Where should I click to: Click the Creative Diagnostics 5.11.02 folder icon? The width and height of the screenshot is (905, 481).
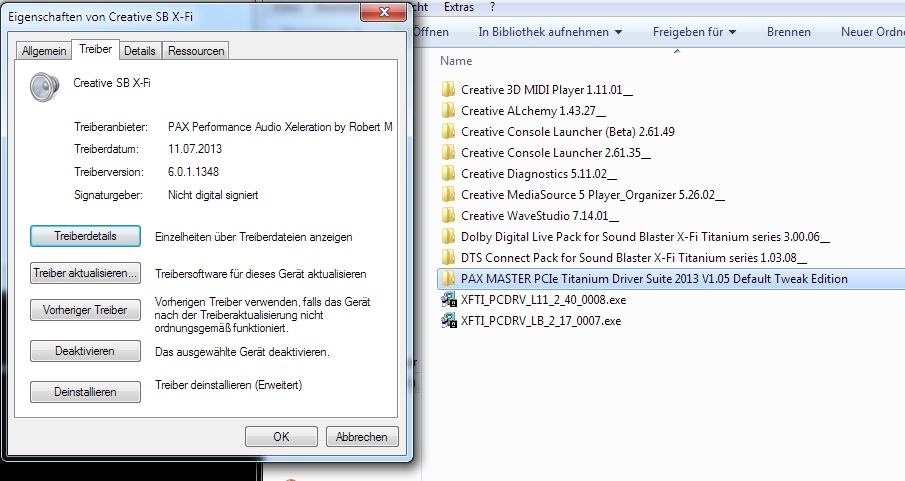tap(448, 173)
